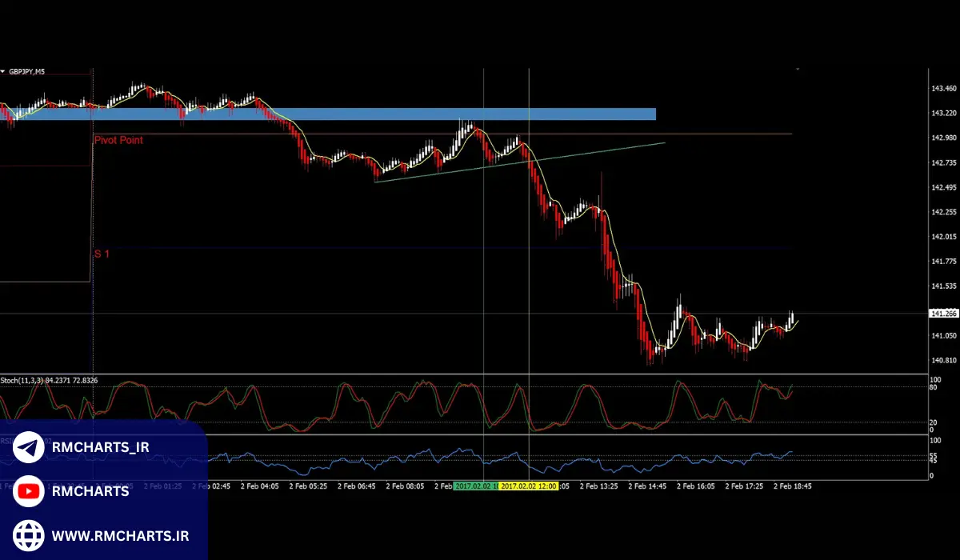Click the red Pivot Point label
This screenshot has width=960, height=560.
(x=118, y=140)
